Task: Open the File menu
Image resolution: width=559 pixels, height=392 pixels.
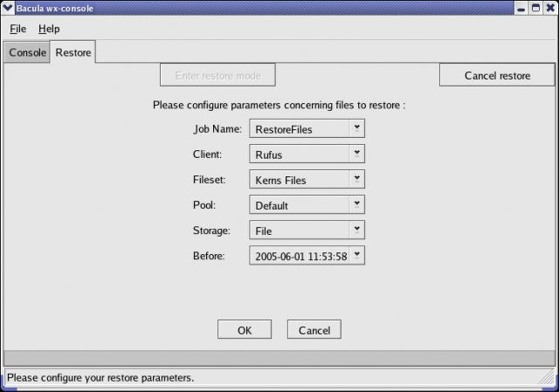Action: [17, 29]
